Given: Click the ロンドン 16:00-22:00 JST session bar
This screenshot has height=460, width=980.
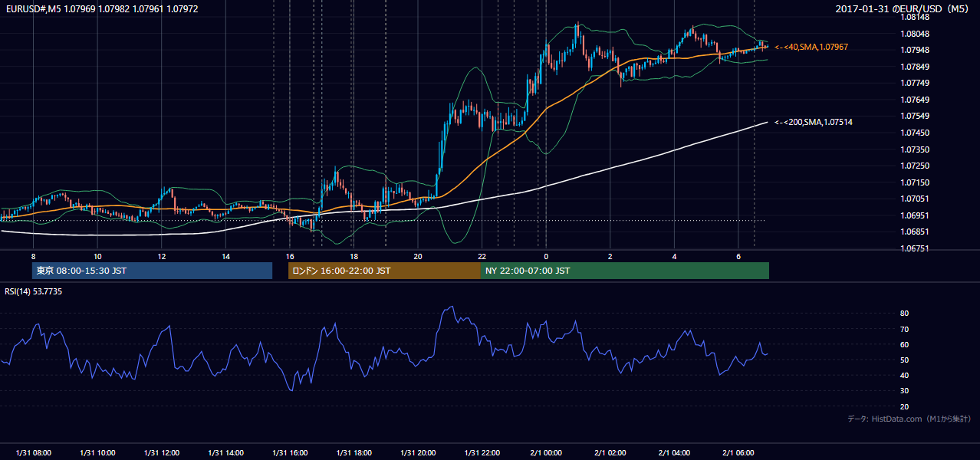Looking at the screenshot, I should point(384,271).
